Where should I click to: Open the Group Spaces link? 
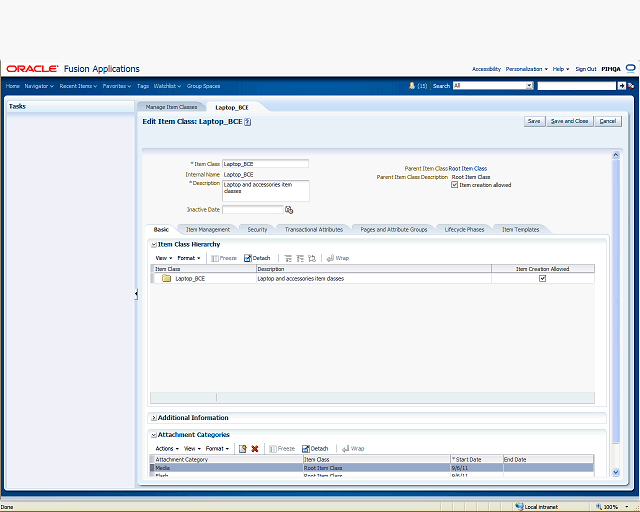[203, 86]
